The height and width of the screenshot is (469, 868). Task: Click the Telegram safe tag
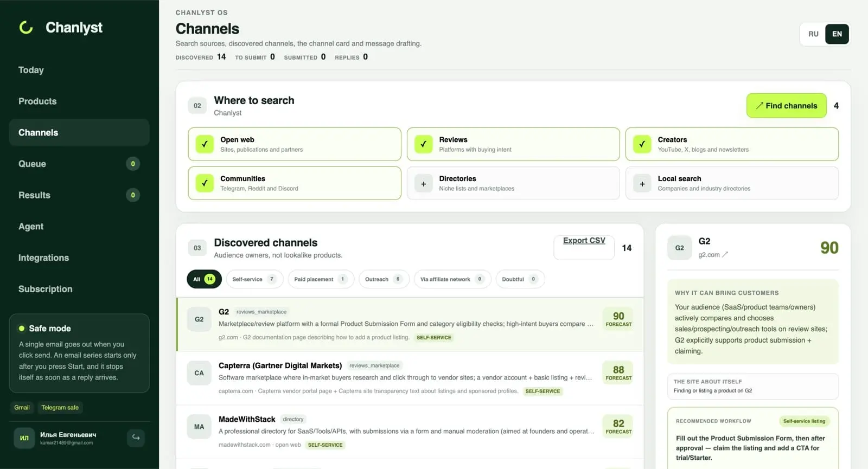coord(60,408)
